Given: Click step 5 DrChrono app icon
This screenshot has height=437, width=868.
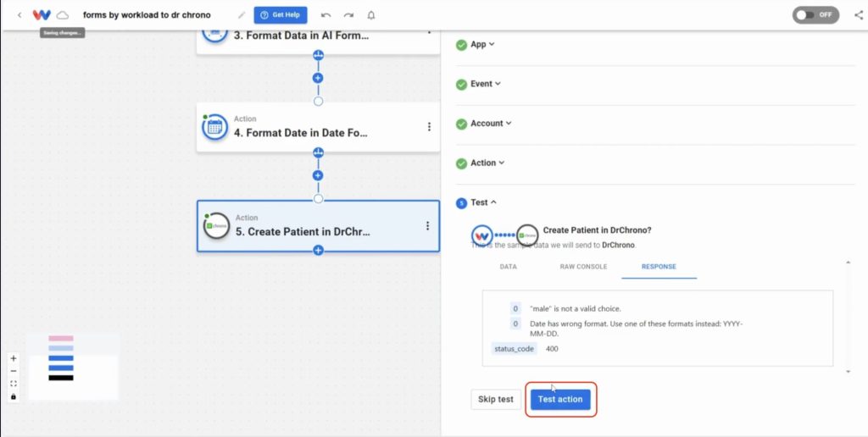Looking at the screenshot, I should coord(216,225).
